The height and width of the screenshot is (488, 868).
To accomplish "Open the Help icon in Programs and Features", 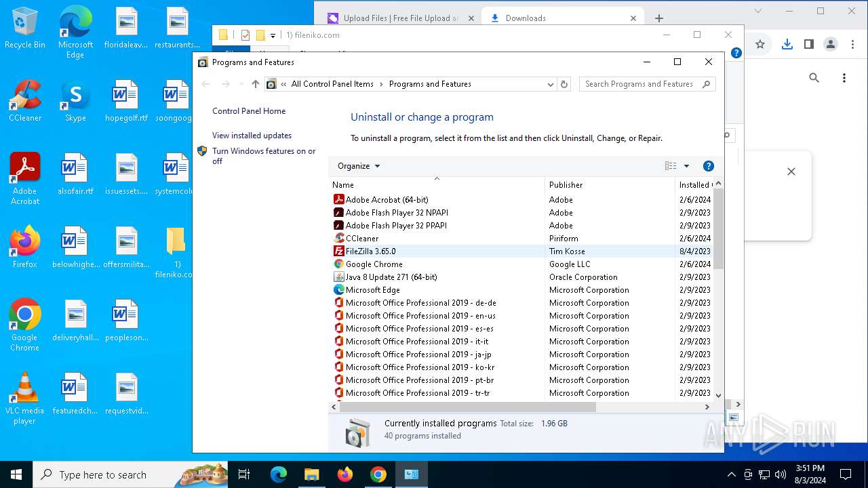I will click(x=709, y=166).
